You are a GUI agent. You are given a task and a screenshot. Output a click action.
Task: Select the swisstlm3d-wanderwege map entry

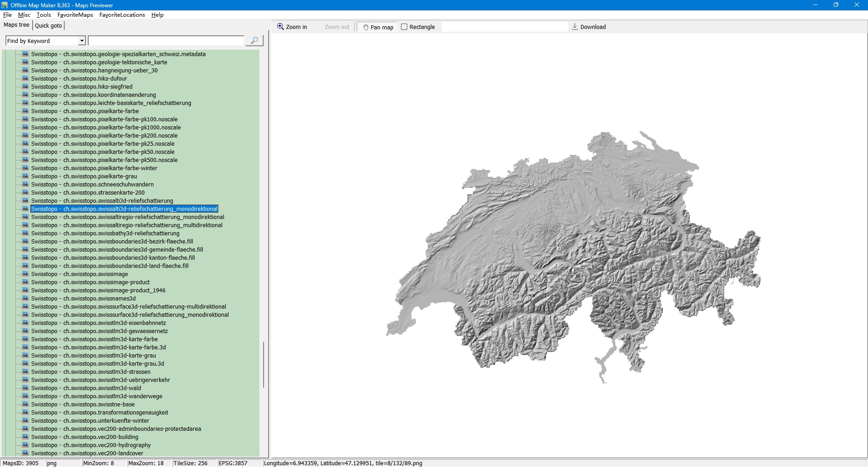96,396
